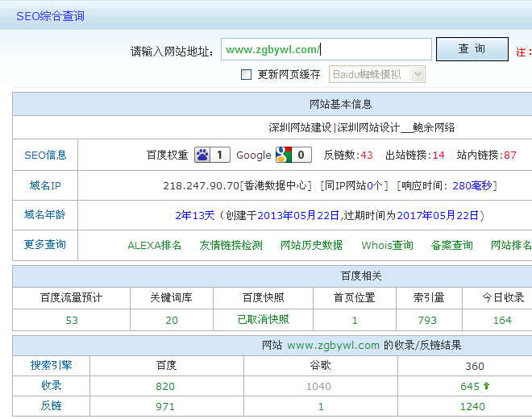532x419 pixels.
Task: Click the expiry date 2017年05月22日
Action: pos(438,215)
